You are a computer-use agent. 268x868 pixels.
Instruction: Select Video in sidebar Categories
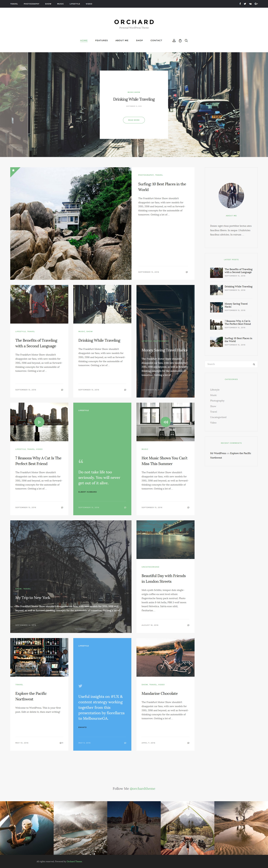[213, 422]
